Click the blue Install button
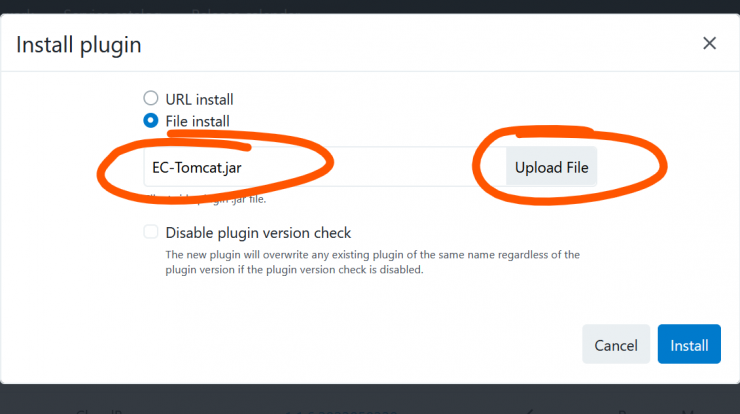The image size is (740, 414). coord(689,344)
